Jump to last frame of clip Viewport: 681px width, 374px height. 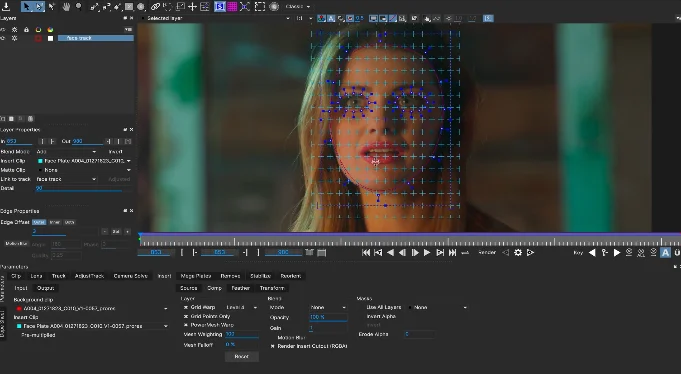(x=452, y=252)
